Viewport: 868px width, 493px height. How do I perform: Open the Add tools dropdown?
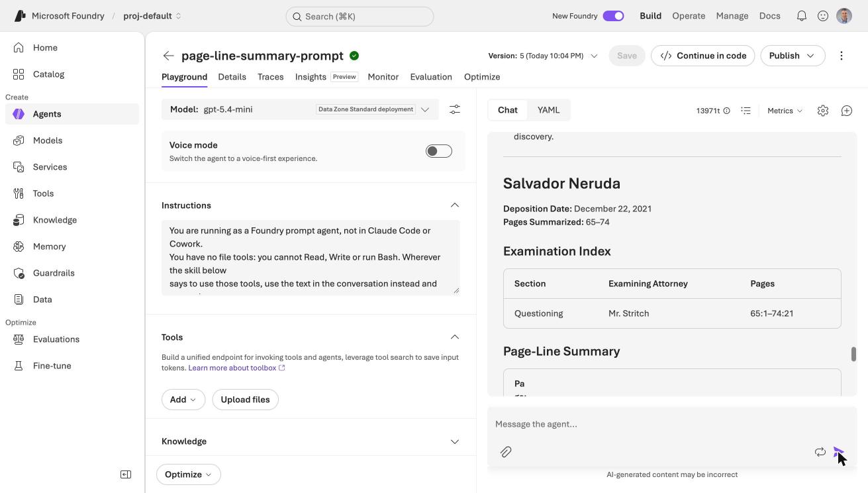(183, 400)
